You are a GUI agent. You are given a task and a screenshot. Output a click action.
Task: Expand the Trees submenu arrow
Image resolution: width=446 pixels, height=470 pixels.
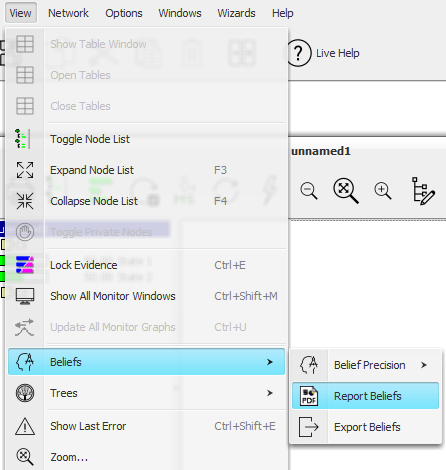[x=270, y=393]
